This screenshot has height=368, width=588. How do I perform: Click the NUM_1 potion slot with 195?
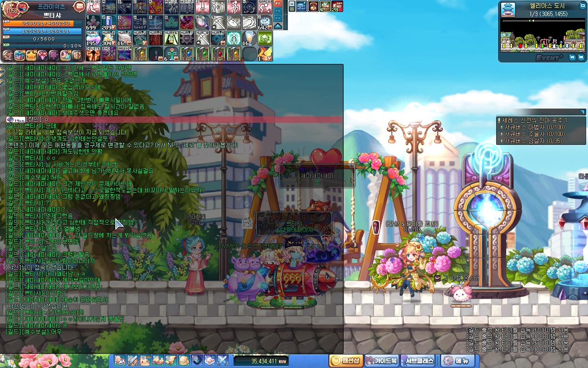pos(93,38)
